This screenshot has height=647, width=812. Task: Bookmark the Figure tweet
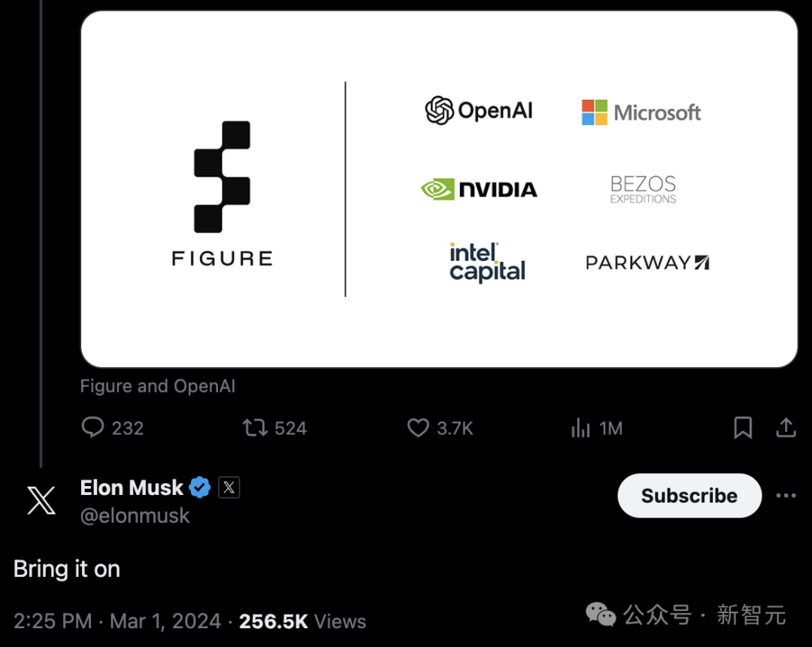pos(743,428)
